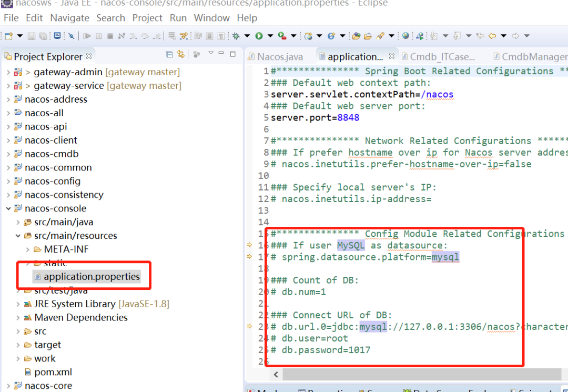
Task: Click the Drop to Frame icon
Action: point(172,36)
